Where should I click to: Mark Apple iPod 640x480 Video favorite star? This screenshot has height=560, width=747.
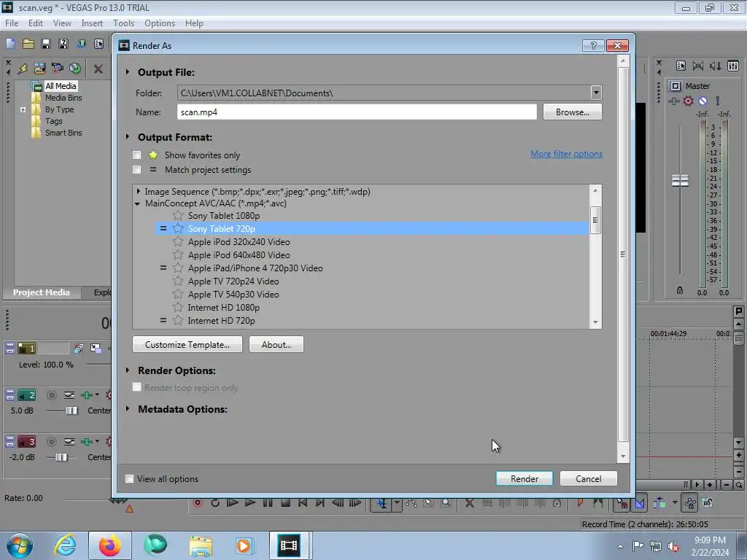point(178,254)
